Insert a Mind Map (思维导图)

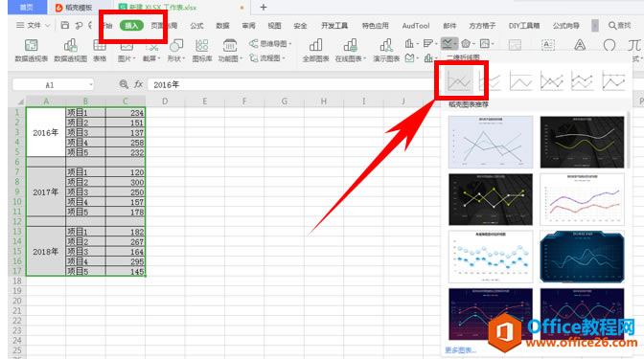click(270, 43)
